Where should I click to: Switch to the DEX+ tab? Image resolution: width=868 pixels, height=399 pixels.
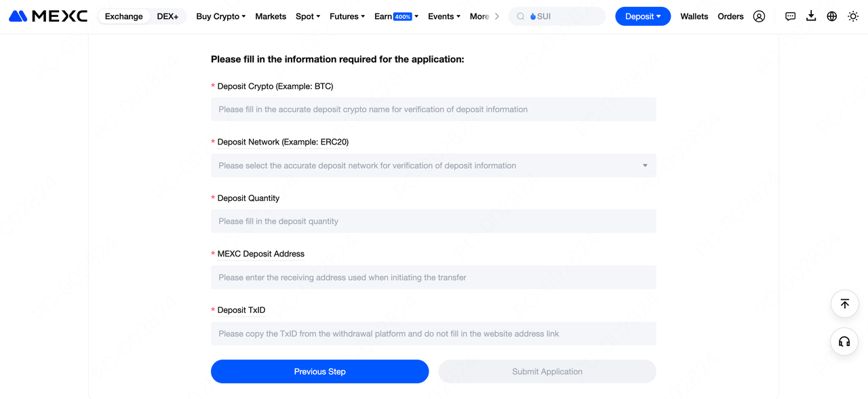(167, 16)
